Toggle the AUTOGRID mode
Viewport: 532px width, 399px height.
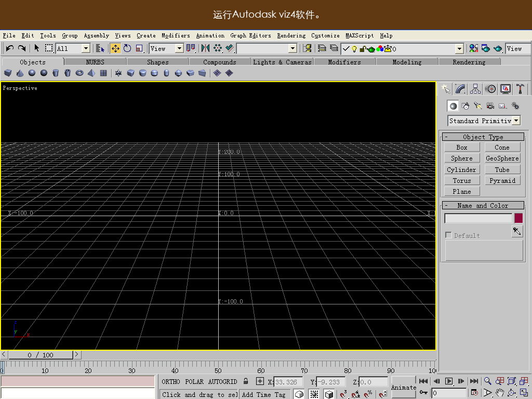click(222, 382)
